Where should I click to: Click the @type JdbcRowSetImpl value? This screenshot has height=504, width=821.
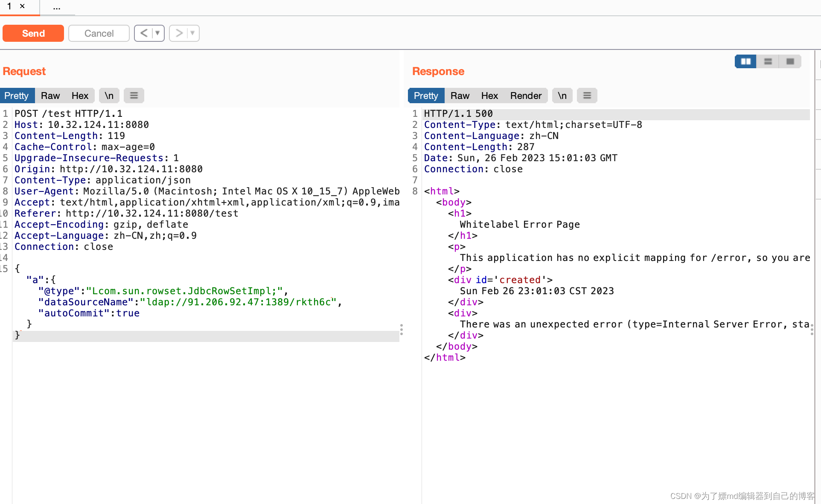pyautogui.click(x=184, y=291)
